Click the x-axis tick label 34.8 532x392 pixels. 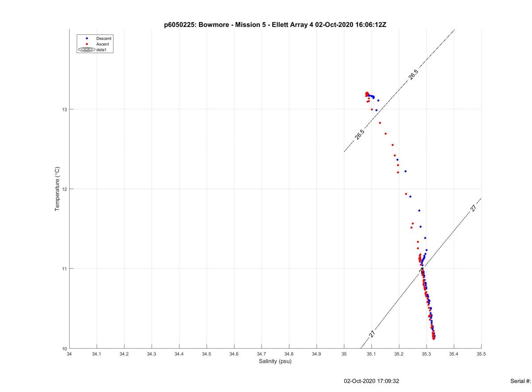click(289, 354)
